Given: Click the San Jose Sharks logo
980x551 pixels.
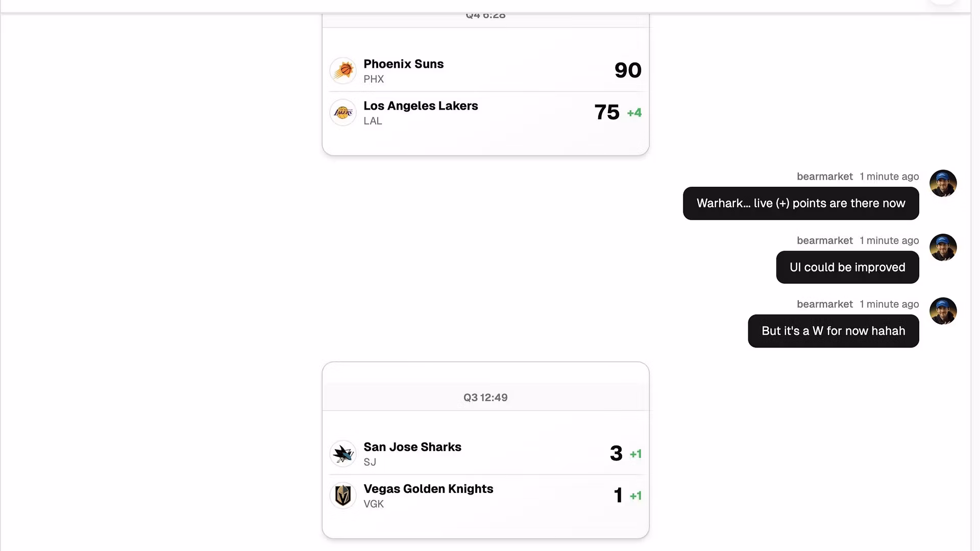Looking at the screenshot, I should [343, 454].
